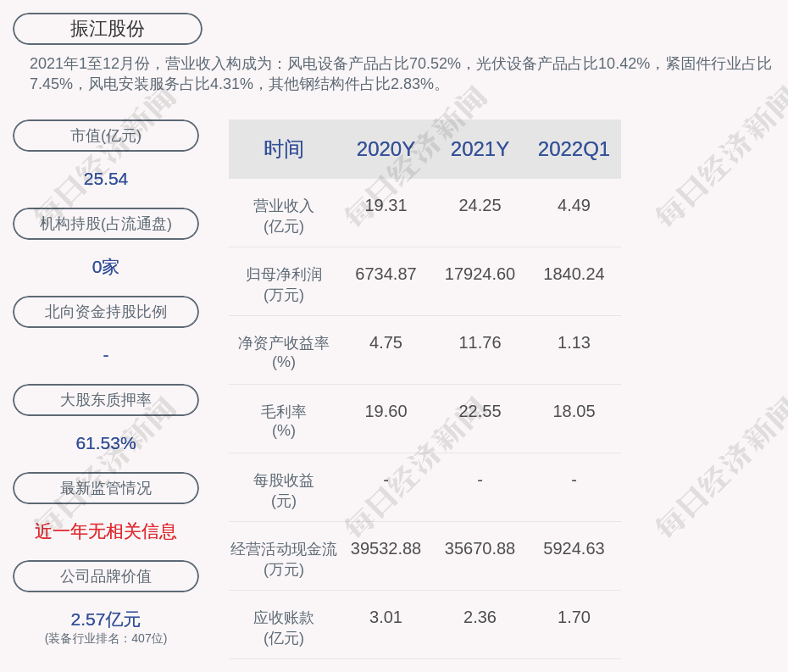This screenshot has height=672, width=788.
Task: Click the 61.53% pledge rate value
Action: point(106,443)
